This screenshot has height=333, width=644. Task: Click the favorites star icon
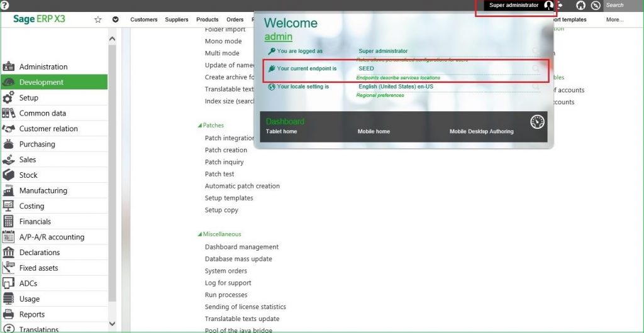[x=97, y=19]
